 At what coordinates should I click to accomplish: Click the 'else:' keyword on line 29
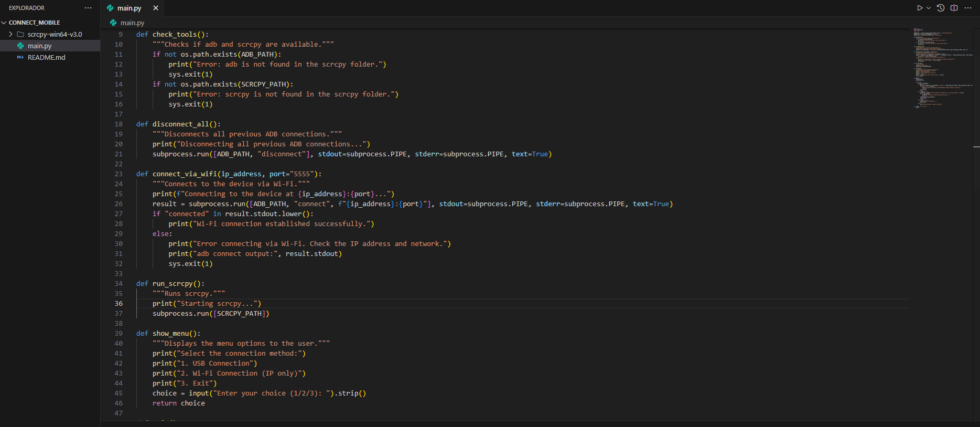click(163, 233)
